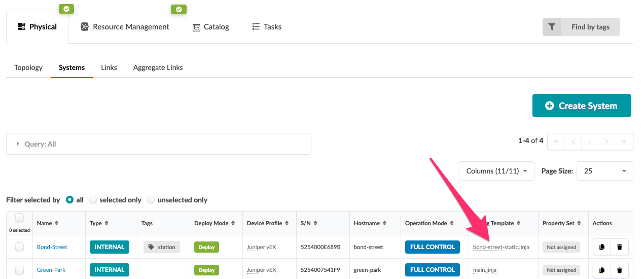The image size is (644, 279).
Task: Click the delete trash icon for Bond-Street
Action: pos(619,247)
